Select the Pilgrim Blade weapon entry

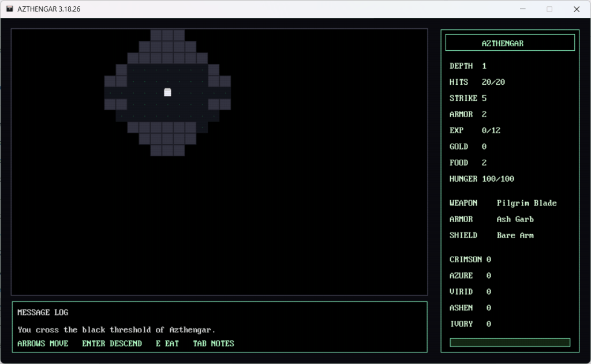pos(526,203)
